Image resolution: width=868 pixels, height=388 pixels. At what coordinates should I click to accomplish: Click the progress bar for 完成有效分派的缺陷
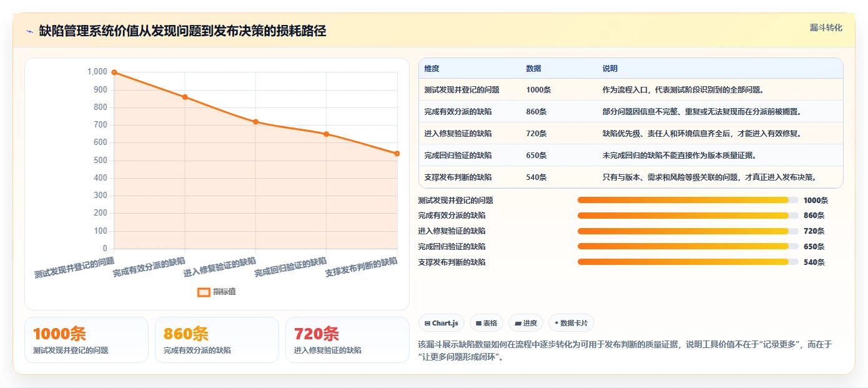tap(688, 216)
